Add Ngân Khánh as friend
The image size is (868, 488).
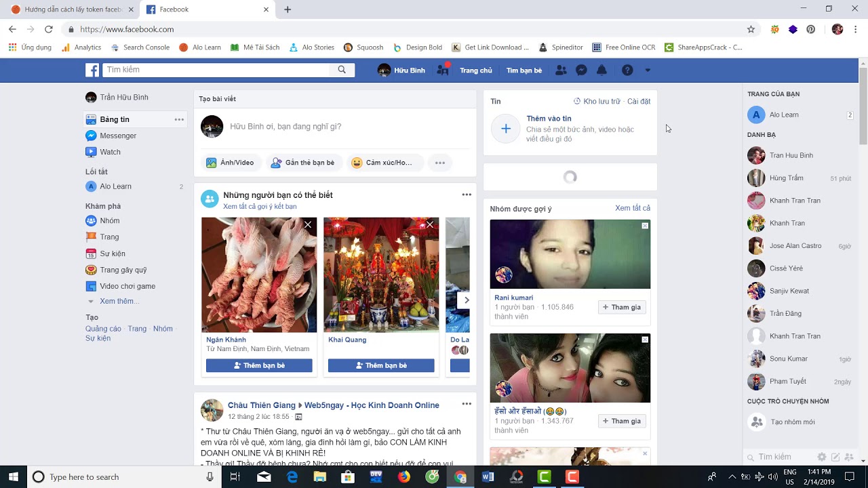(259, 366)
